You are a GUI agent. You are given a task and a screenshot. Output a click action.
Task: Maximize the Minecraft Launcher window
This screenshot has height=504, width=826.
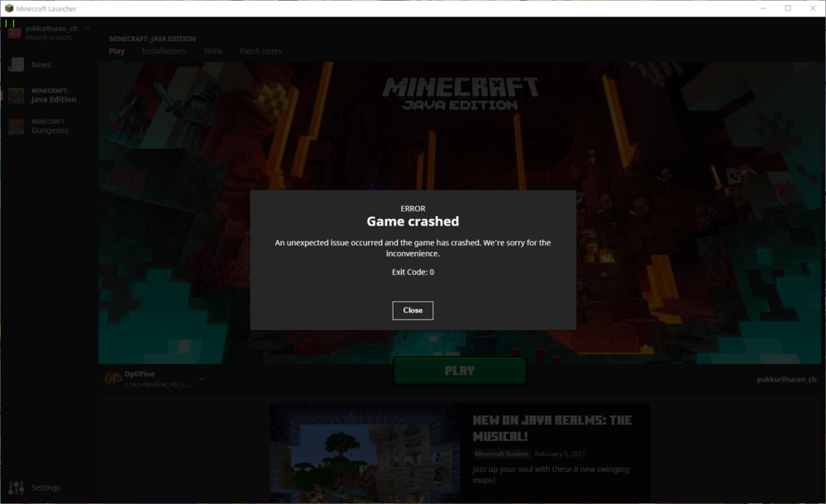(787, 8)
